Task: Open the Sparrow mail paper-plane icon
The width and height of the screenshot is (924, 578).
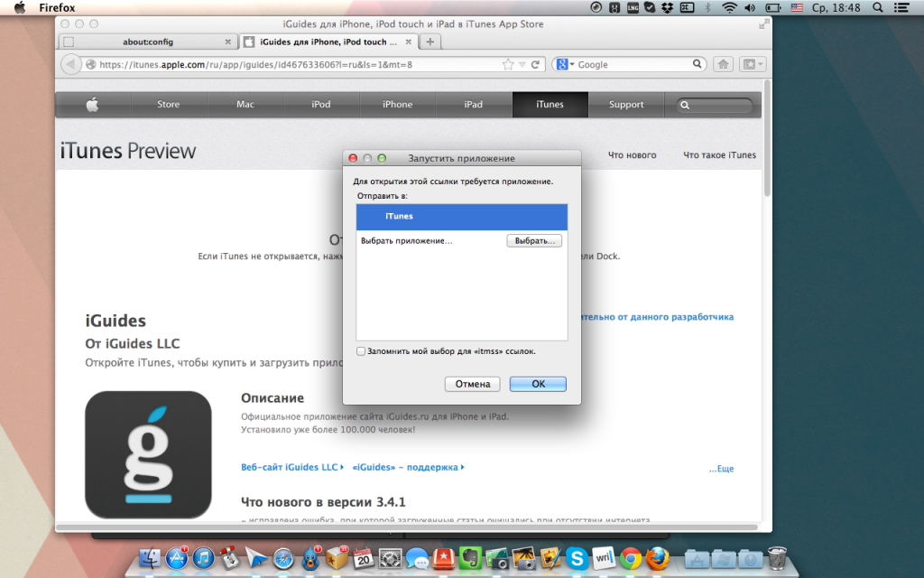Action: point(256,558)
